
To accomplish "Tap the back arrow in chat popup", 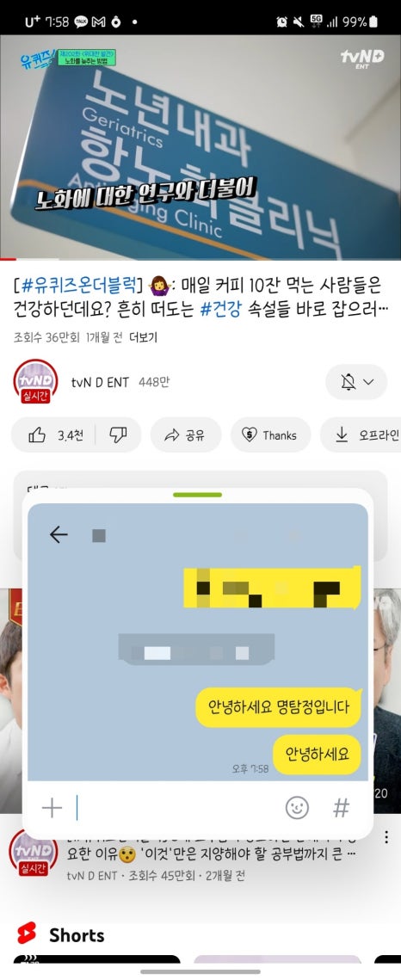I will coord(59,534).
